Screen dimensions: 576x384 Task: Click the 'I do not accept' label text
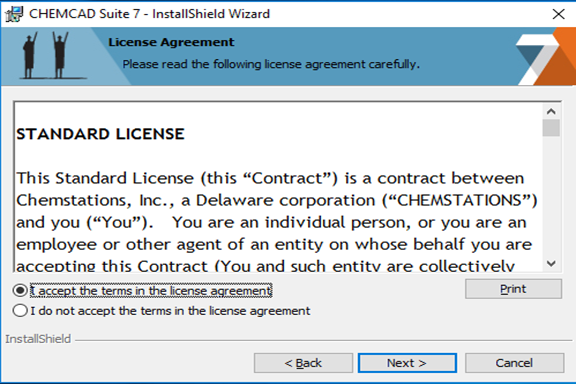170,311
